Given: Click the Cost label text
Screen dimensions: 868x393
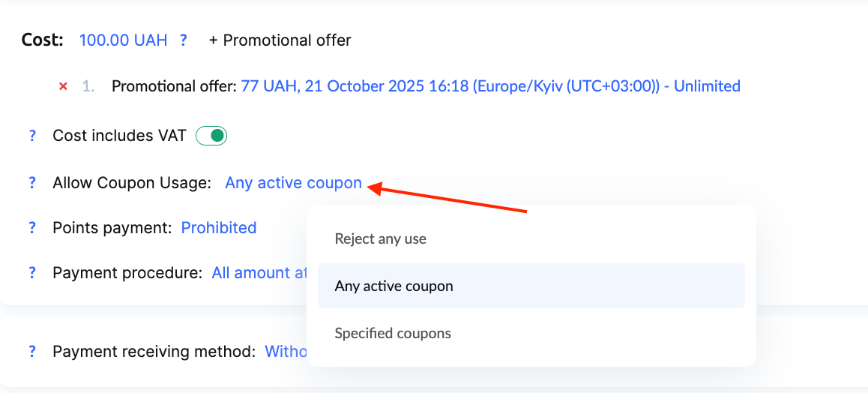Looking at the screenshot, I should tap(42, 40).
